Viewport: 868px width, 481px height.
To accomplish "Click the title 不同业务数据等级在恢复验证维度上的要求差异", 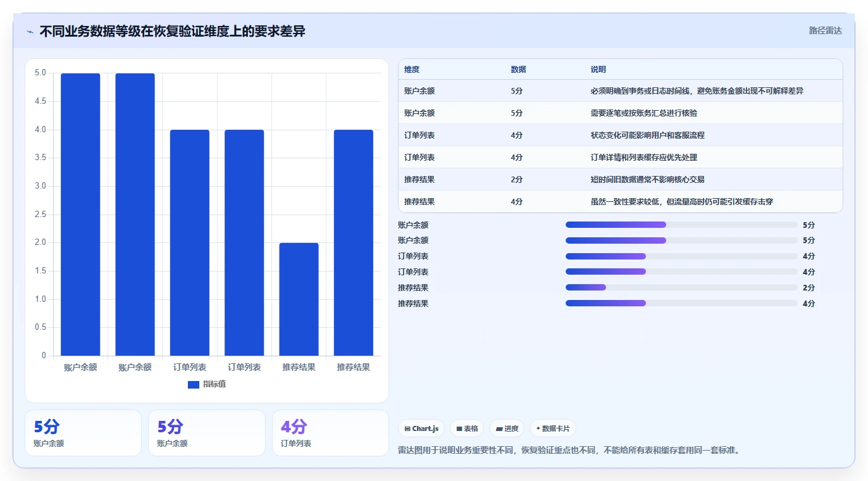I will click(173, 31).
